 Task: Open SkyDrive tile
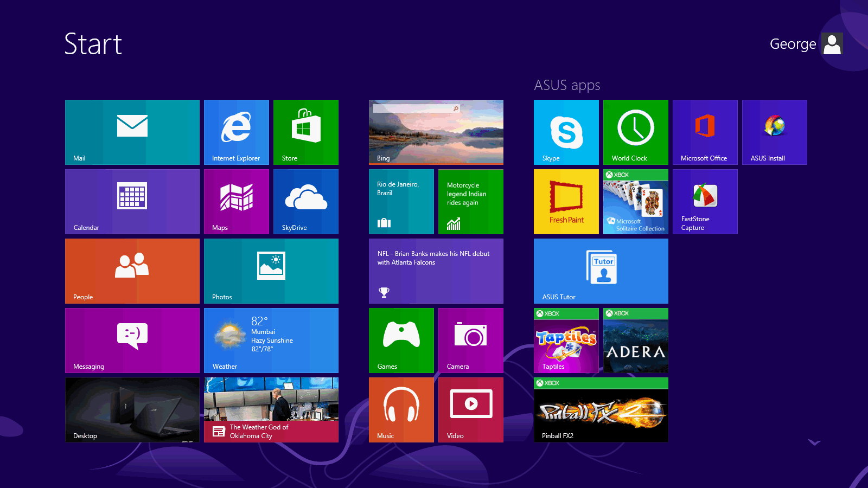point(306,202)
